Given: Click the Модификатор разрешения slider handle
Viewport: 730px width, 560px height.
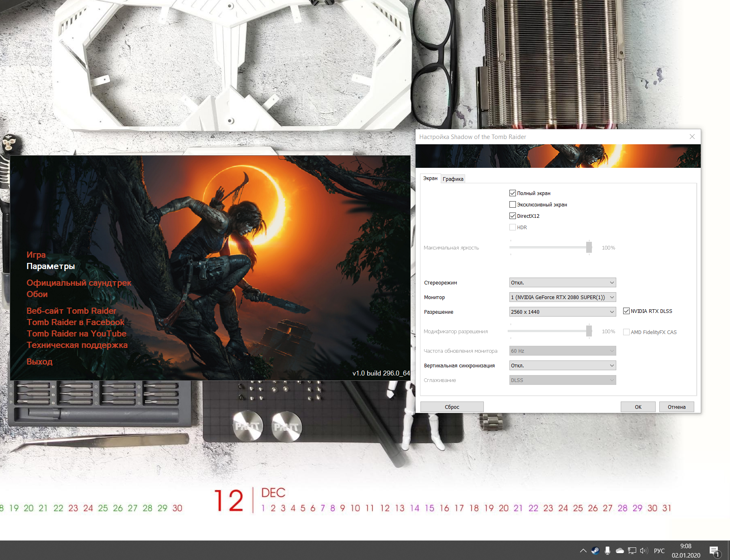Looking at the screenshot, I should point(589,331).
